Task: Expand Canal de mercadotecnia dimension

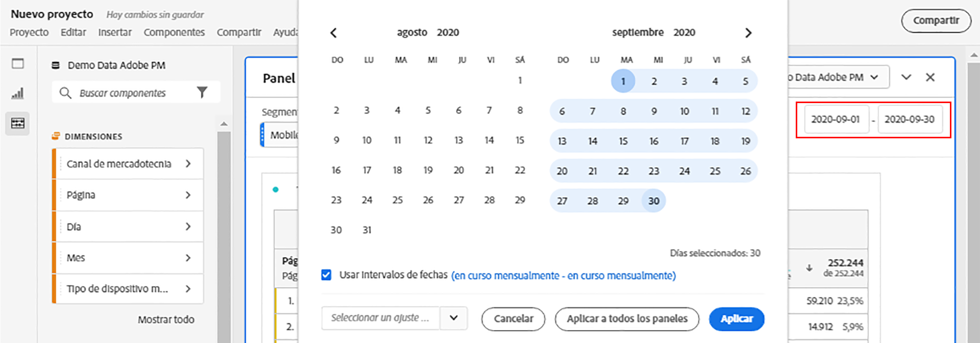Action: [x=188, y=164]
